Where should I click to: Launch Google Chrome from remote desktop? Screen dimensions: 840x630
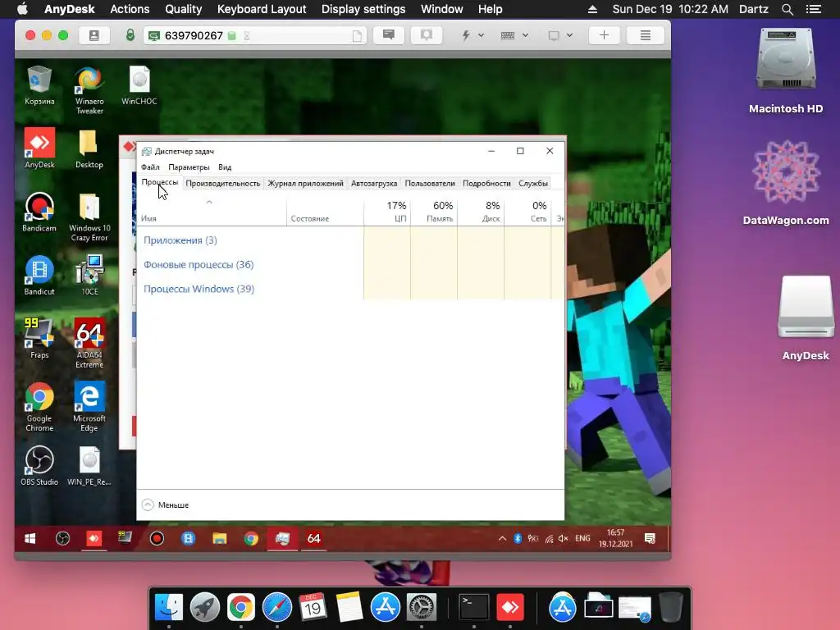click(39, 407)
